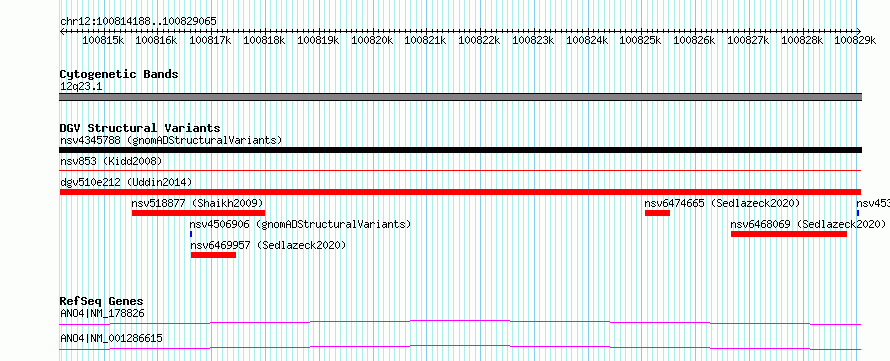Click the thin red nsv853 variant line
Viewport: 890px width, 361px height.
[x=460, y=170]
